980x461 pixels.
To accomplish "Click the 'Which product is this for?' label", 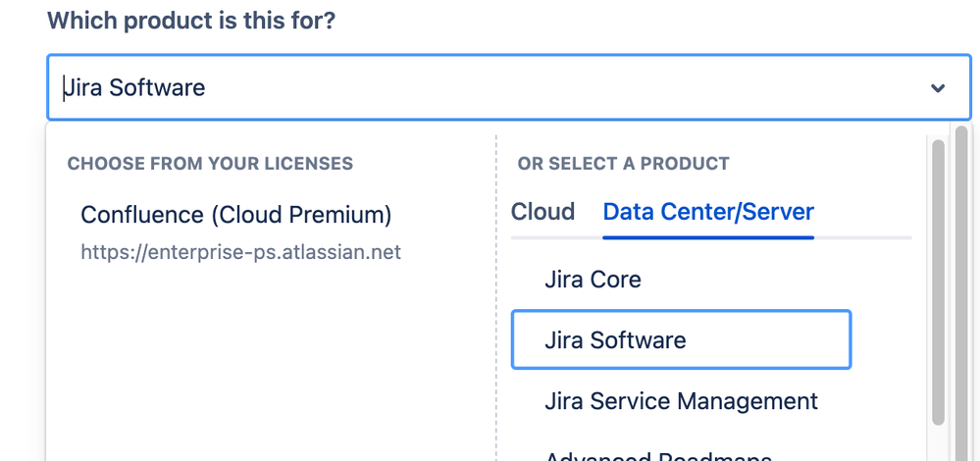I will point(191,22).
